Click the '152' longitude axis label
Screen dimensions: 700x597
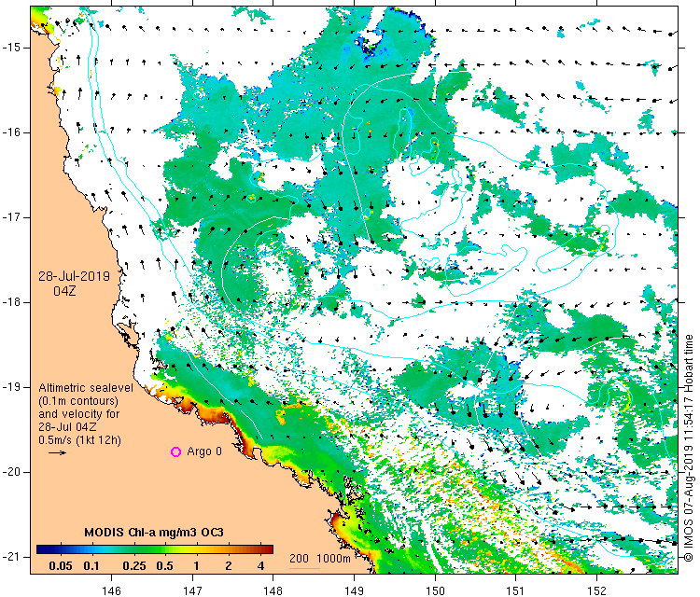597,591
